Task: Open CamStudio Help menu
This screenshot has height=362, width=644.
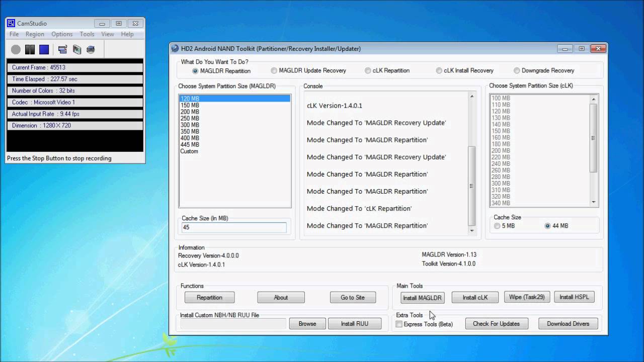Action: 127,34
